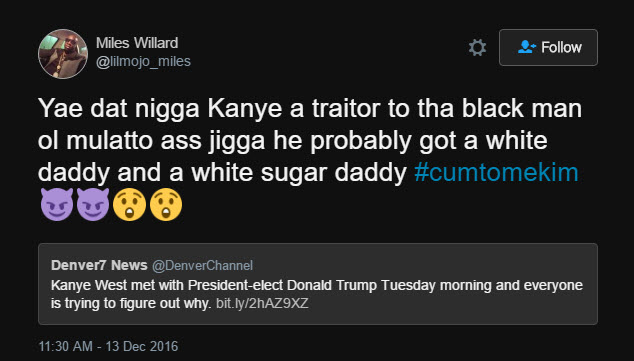Viewport: 634px width, 361px height.
Task: Open the bit.ly/2hAZ9XZ link
Action: tap(262, 303)
